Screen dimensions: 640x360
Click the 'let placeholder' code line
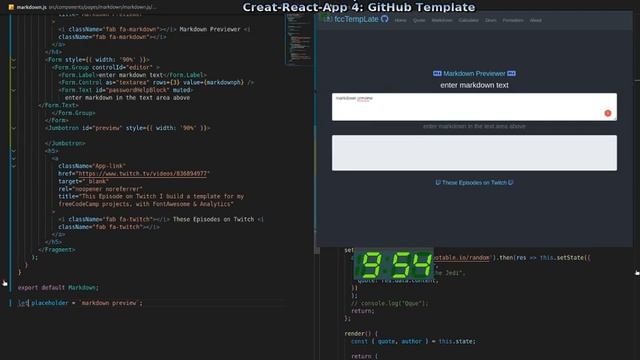(80, 303)
